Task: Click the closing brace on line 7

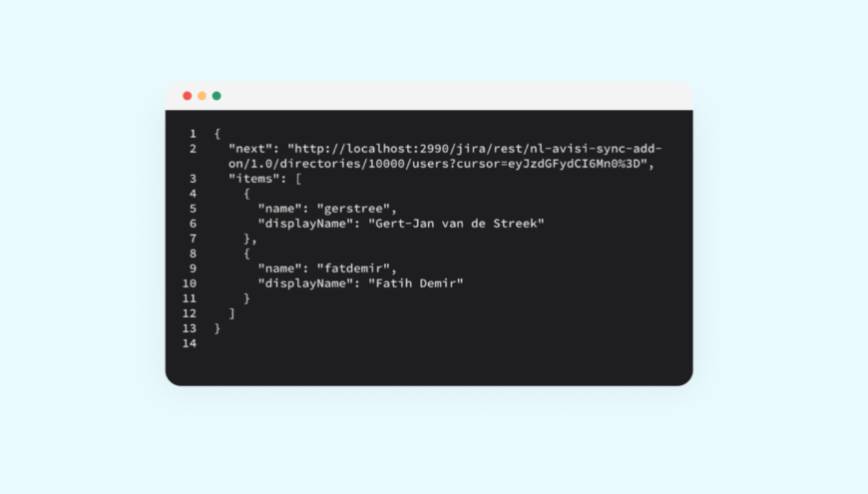Action: 246,239
